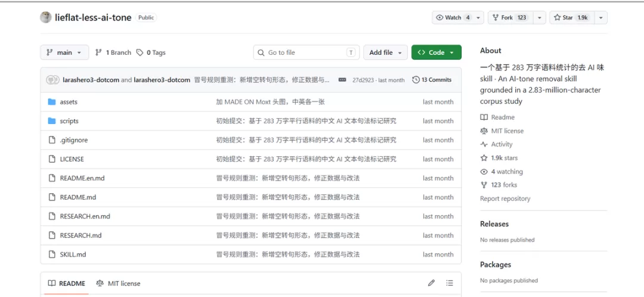This screenshot has width=644, height=297.
Task: Click the README.md file icon
Action: click(52, 197)
